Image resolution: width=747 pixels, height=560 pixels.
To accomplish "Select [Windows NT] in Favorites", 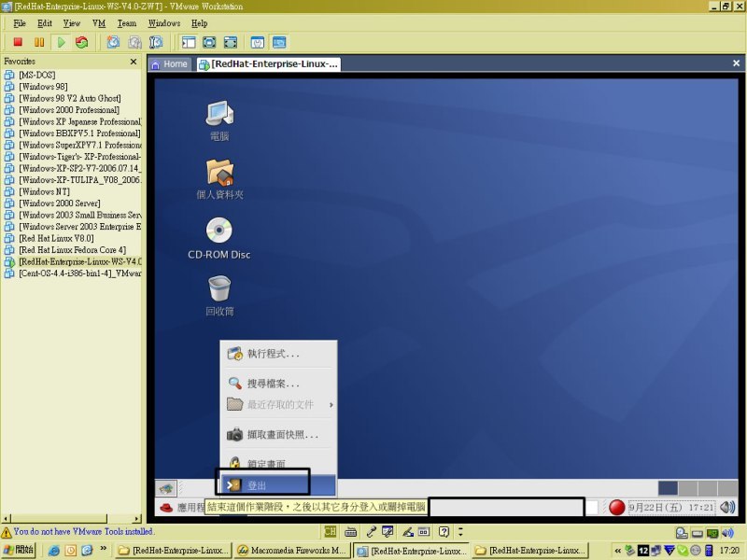I will pyautogui.click(x=44, y=192).
